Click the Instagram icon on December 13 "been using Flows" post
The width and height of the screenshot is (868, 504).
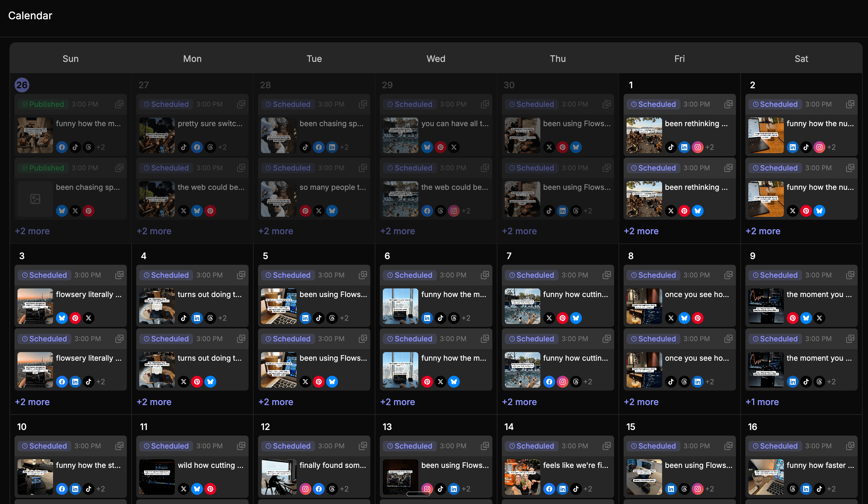click(x=427, y=489)
